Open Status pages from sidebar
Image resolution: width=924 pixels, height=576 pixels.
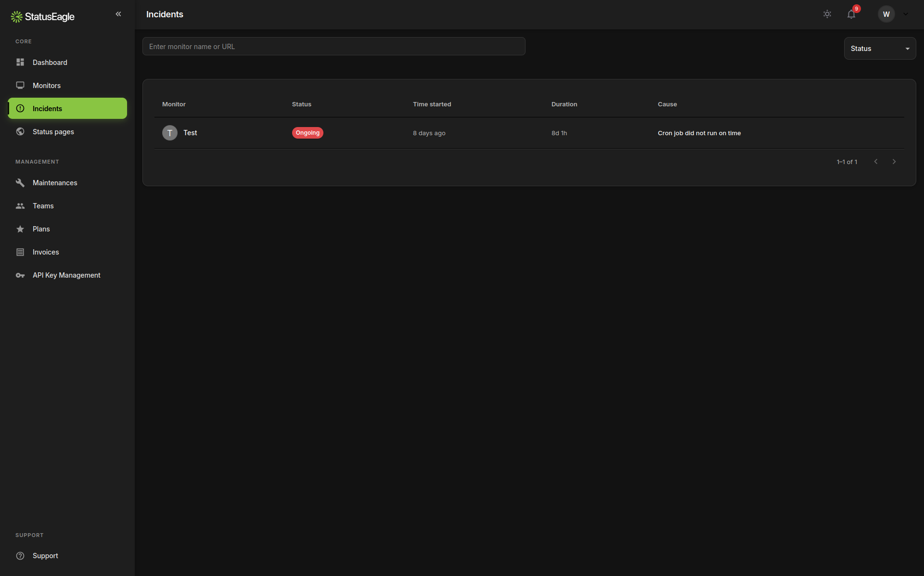53,131
